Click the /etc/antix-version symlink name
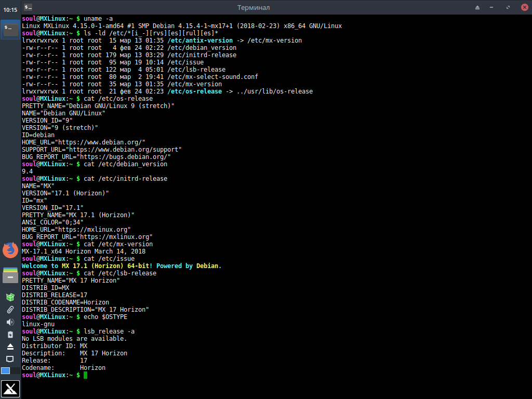 click(200, 41)
